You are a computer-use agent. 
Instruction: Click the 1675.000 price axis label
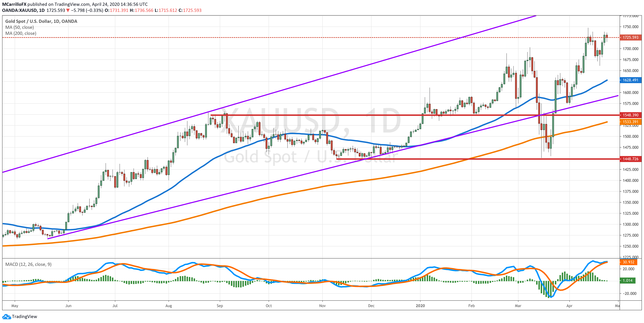tap(631, 60)
